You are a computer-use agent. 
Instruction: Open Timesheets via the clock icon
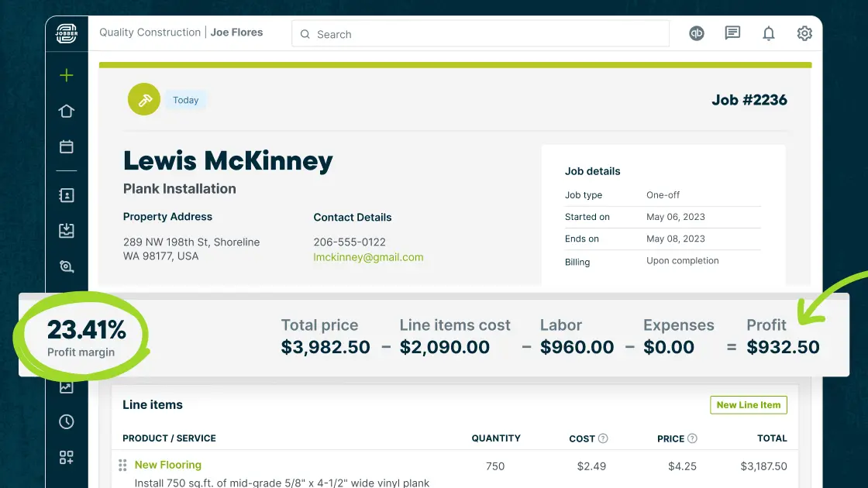click(x=66, y=421)
